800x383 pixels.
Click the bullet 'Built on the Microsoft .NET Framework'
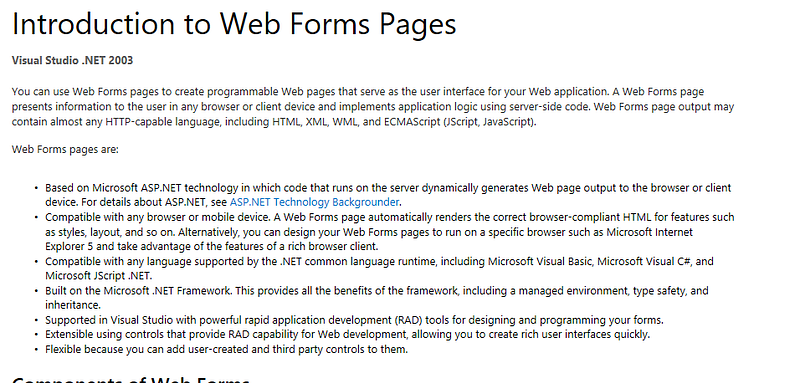point(377,298)
